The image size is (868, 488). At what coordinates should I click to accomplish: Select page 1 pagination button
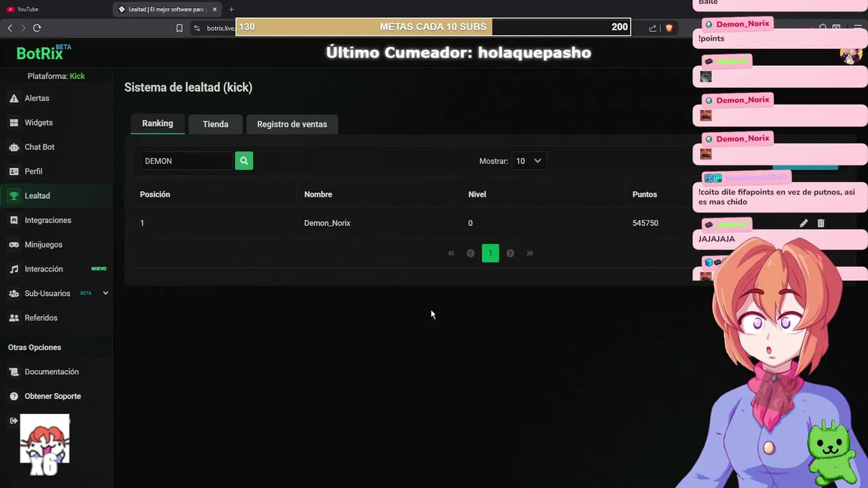490,253
